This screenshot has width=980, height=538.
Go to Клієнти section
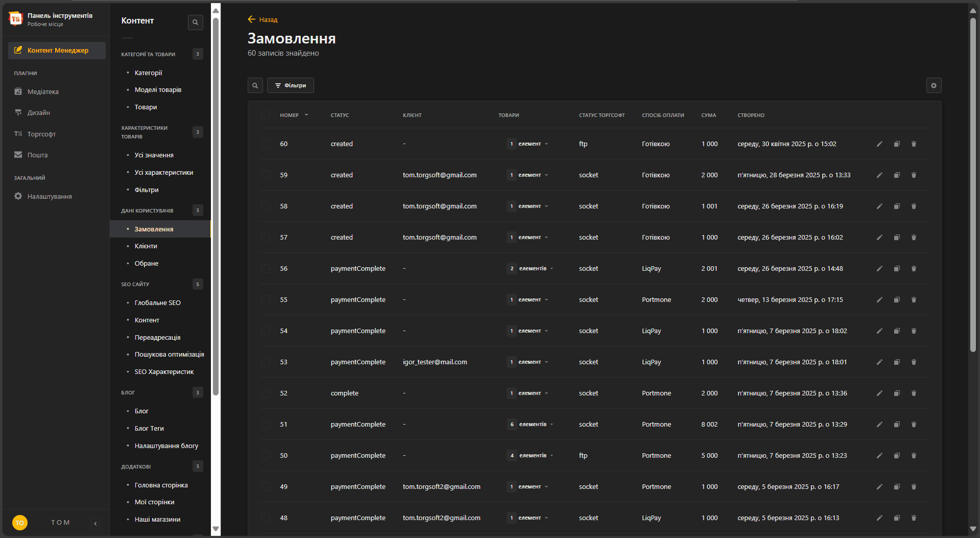click(146, 246)
